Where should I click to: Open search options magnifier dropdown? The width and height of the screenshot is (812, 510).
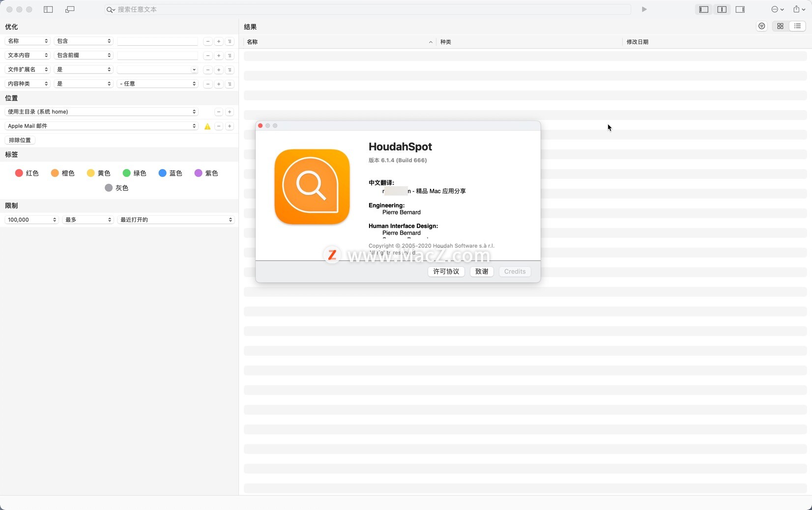pyautogui.click(x=111, y=9)
